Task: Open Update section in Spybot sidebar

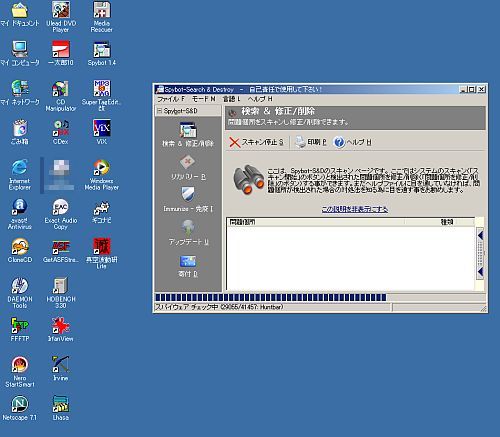Action: [x=188, y=233]
